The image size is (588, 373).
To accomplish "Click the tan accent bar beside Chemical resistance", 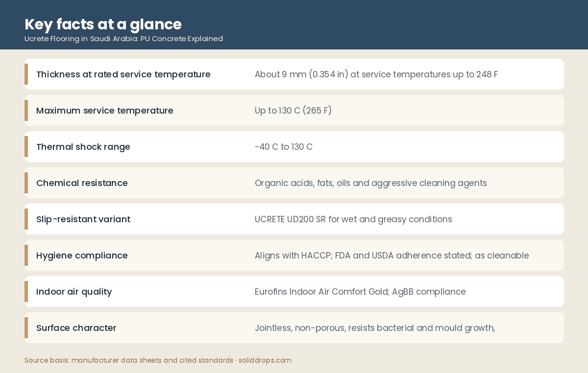I will point(26,183).
